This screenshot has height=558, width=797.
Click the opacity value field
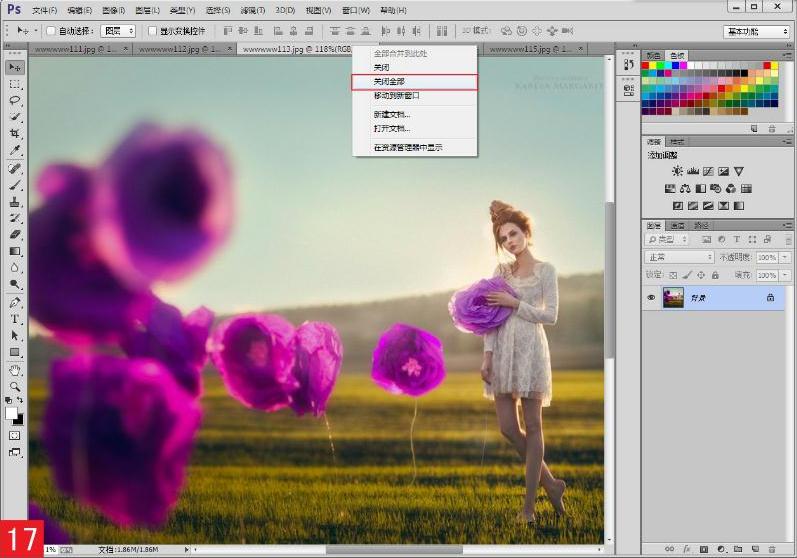[x=767, y=258]
